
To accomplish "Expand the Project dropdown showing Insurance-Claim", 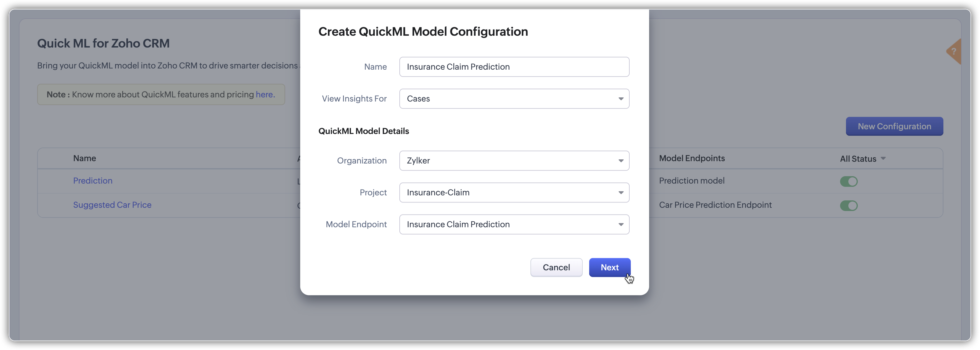I will [514, 192].
